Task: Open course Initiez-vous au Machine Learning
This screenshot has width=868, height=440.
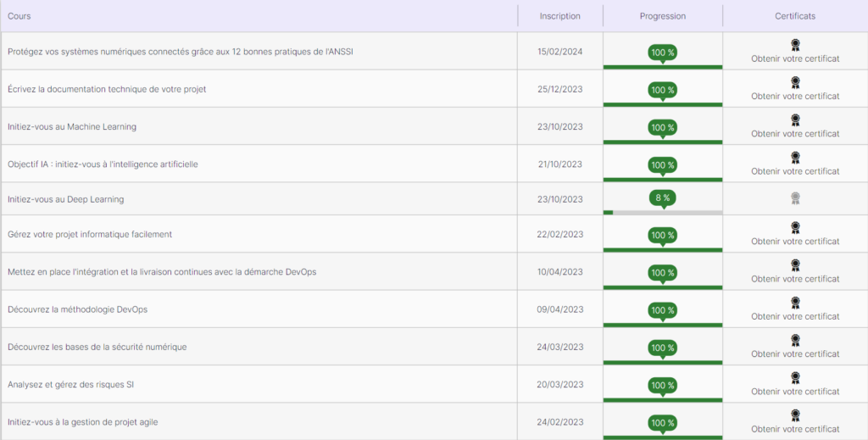Action: tap(72, 126)
